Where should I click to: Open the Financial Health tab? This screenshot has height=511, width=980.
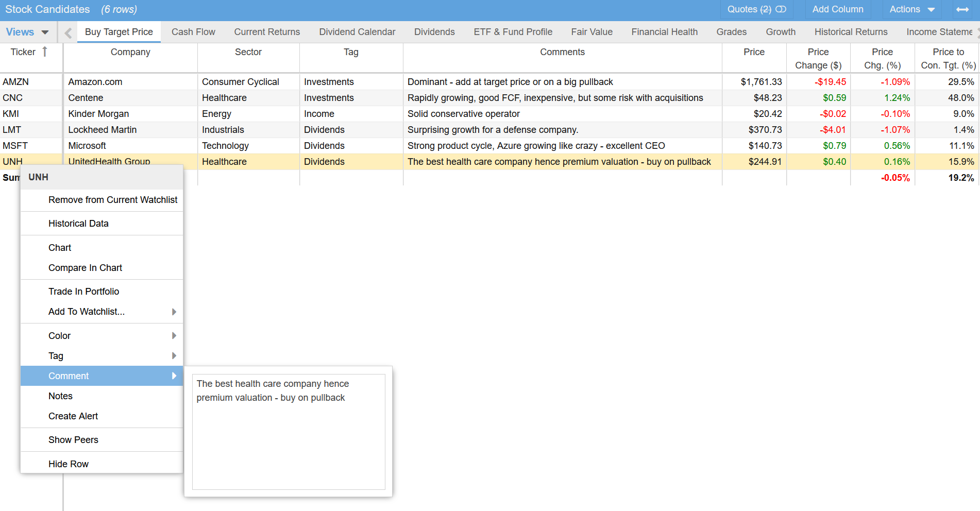point(664,32)
